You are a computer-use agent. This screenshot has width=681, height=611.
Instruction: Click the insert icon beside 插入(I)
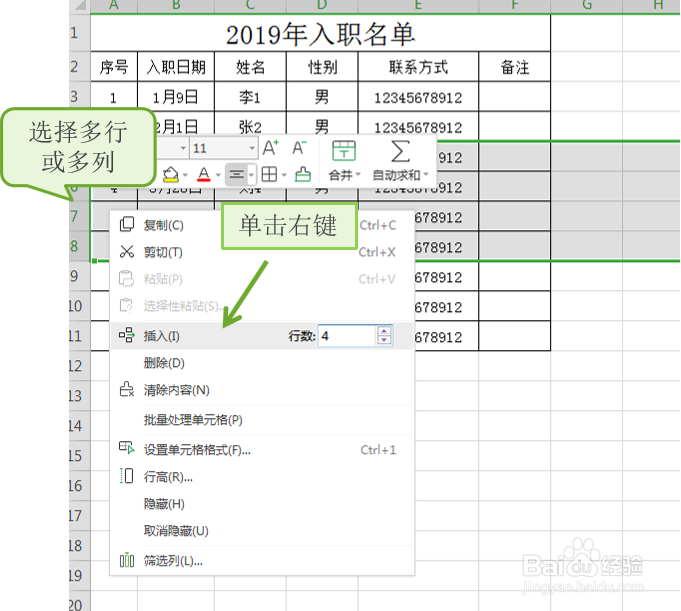126,335
